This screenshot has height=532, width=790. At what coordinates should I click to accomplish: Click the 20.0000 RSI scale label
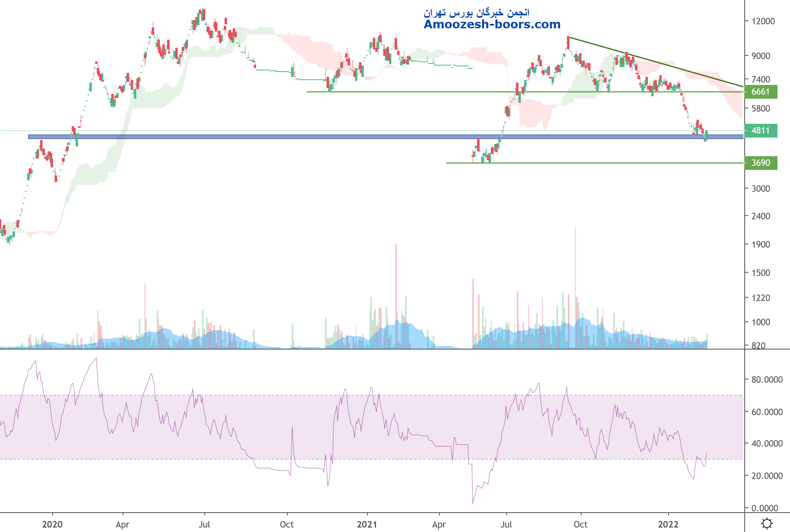tap(767, 476)
